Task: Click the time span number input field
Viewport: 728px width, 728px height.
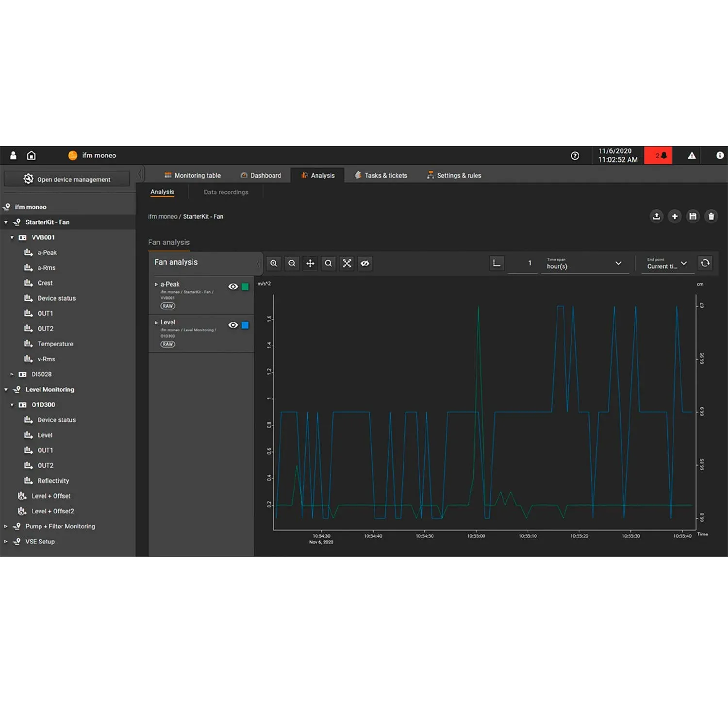Action: click(x=523, y=264)
